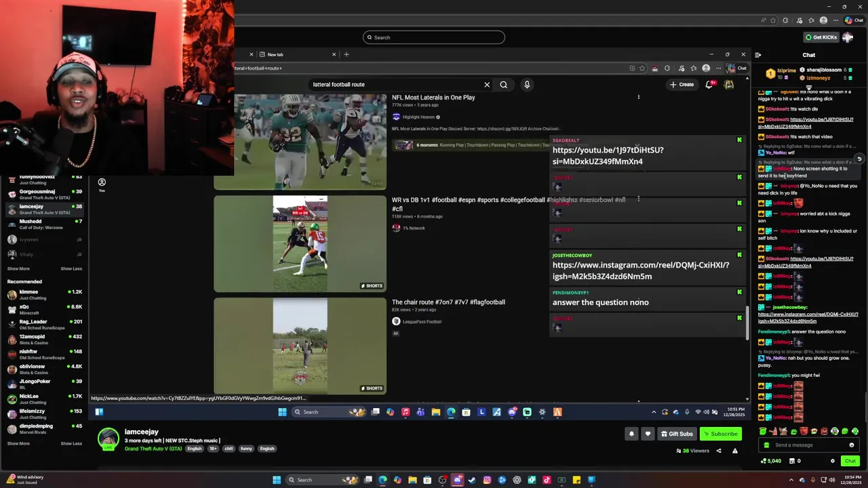Toggle the heart follow button for iamceejay

click(648, 434)
